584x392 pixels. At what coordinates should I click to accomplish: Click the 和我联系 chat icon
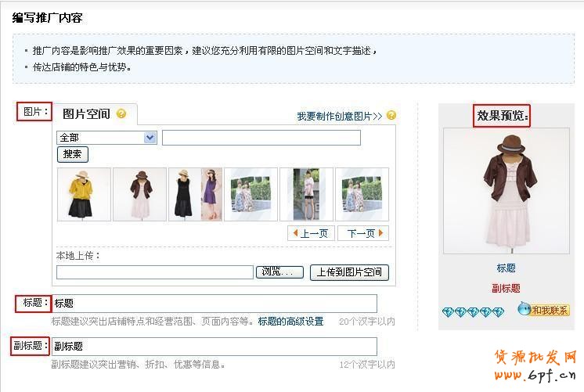click(543, 310)
